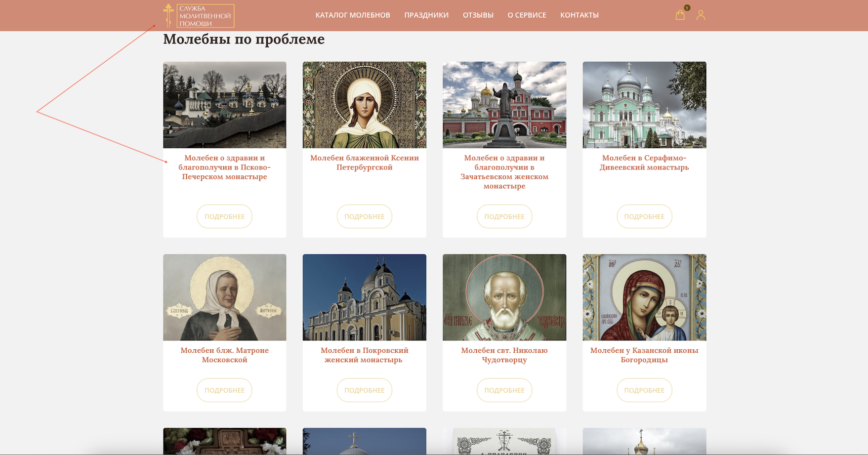Viewport: 868px width, 455px height.
Task: Open the Отзывы page
Action: coord(478,15)
